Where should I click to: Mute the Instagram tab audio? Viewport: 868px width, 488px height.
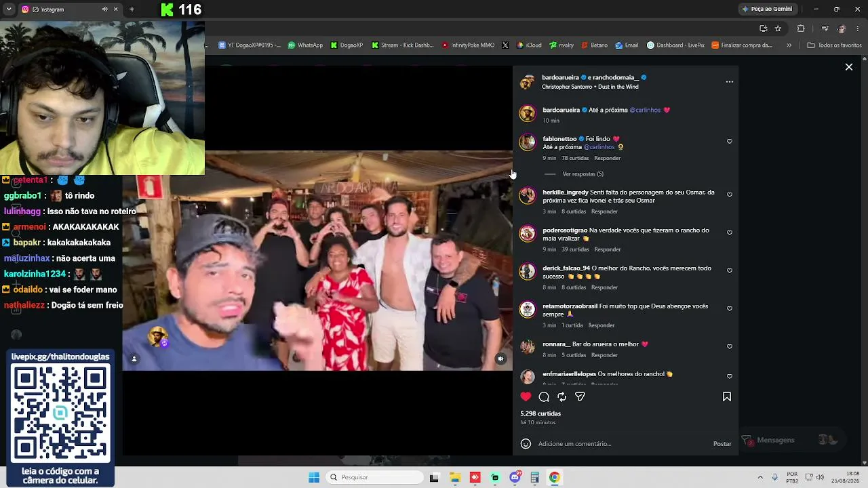click(104, 9)
